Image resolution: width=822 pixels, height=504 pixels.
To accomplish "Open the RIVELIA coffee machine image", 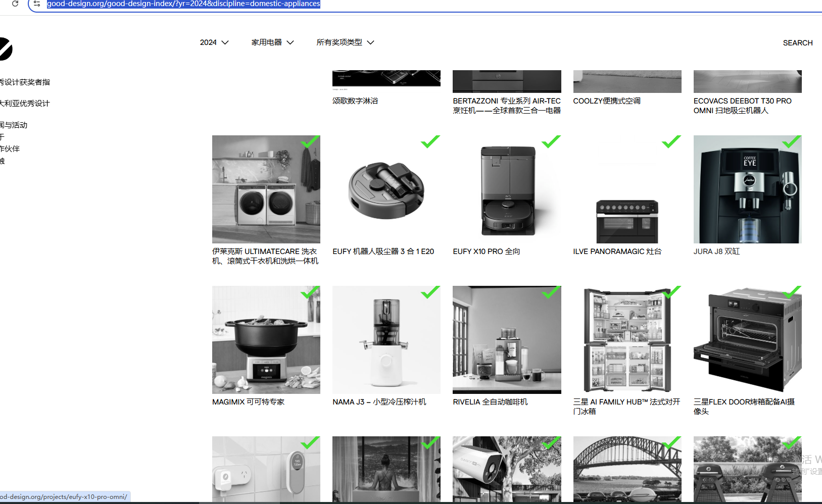I will [x=507, y=340].
